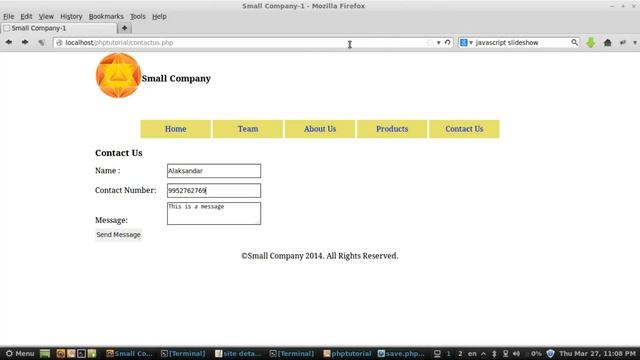Go to the Firefox home page icon

(x=607, y=42)
